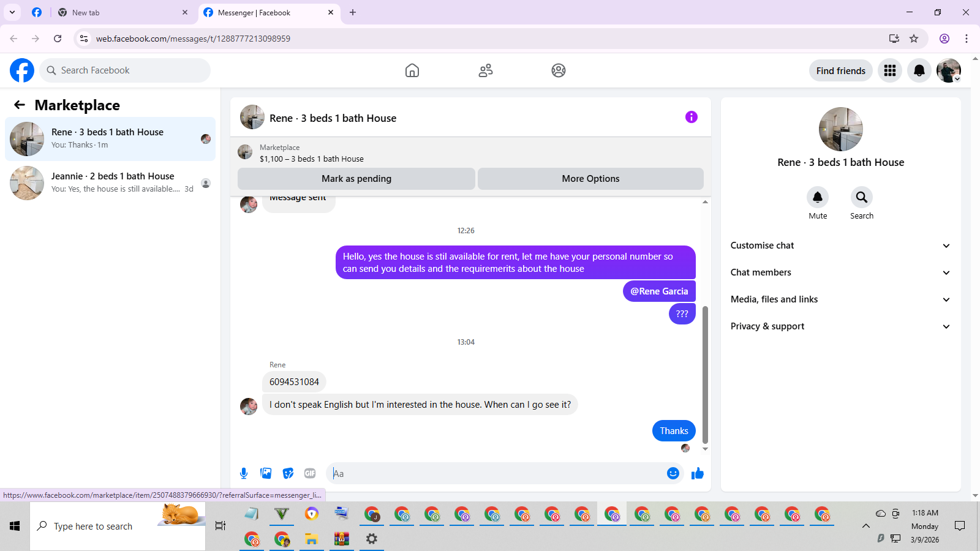Open the Jeannie · 2 beds conversation
This screenshot has height=551, width=980.
click(110, 183)
